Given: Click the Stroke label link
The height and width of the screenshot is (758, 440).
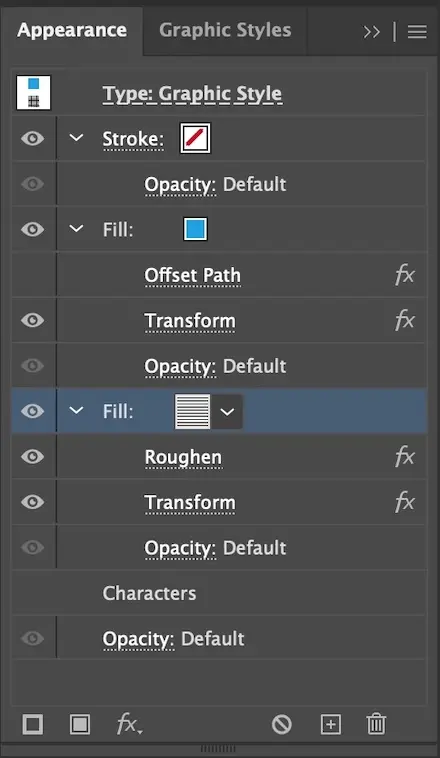Looking at the screenshot, I should (133, 139).
